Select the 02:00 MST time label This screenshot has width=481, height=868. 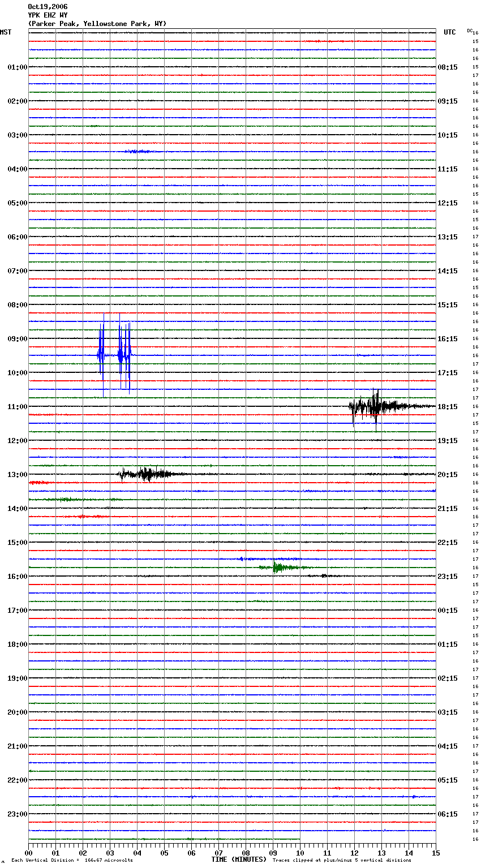18,101
